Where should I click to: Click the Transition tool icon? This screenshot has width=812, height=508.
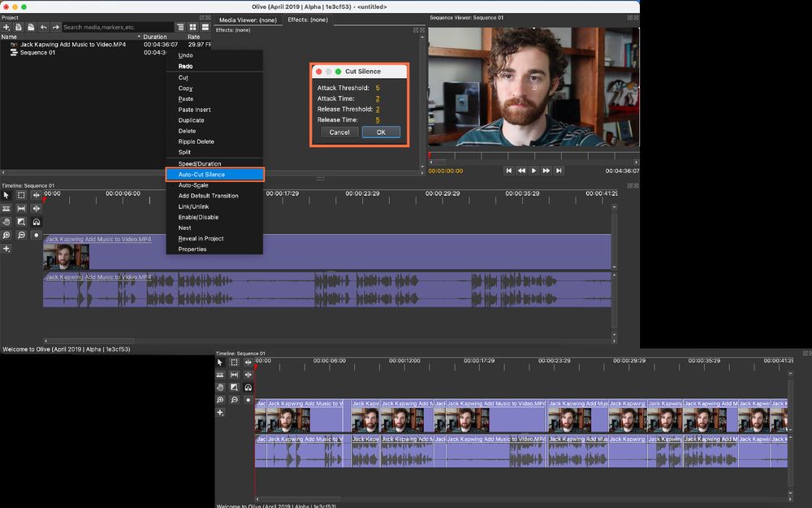pyautogui.click(x=19, y=221)
